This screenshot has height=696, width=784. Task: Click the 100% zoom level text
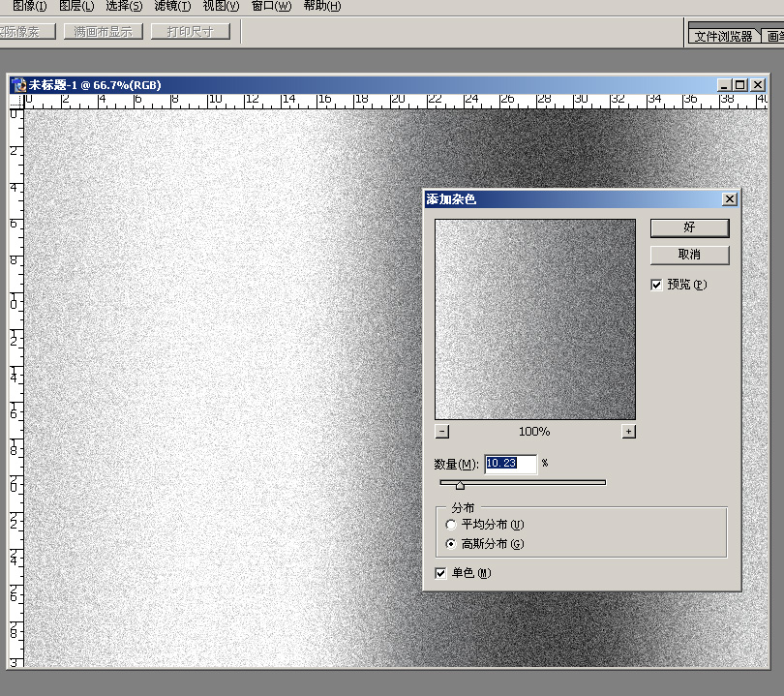pos(534,432)
